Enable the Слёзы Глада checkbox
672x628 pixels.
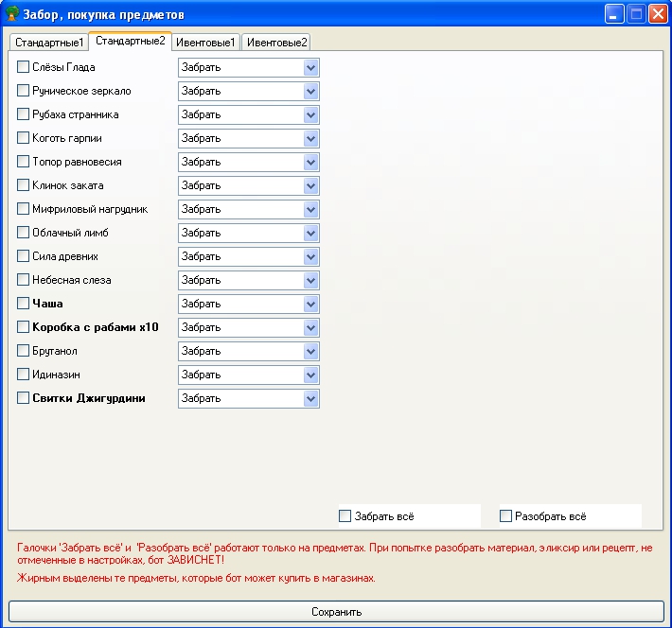click(x=24, y=67)
